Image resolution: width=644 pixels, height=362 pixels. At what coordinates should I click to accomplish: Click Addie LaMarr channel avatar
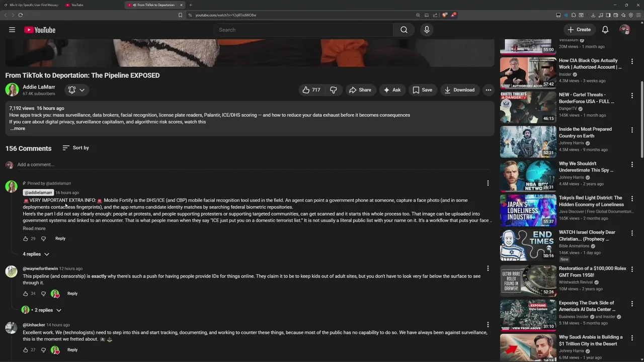(12, 90)
